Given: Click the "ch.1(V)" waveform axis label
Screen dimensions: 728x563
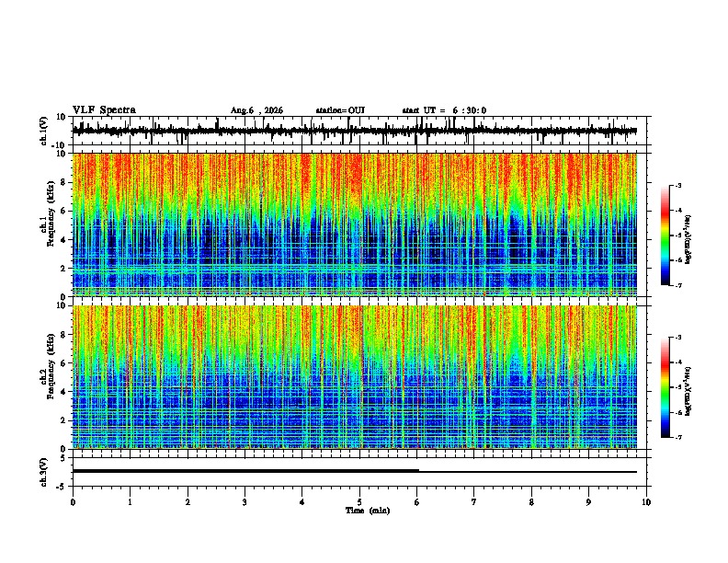Looking at the screenshot, I should coord(44,131).
